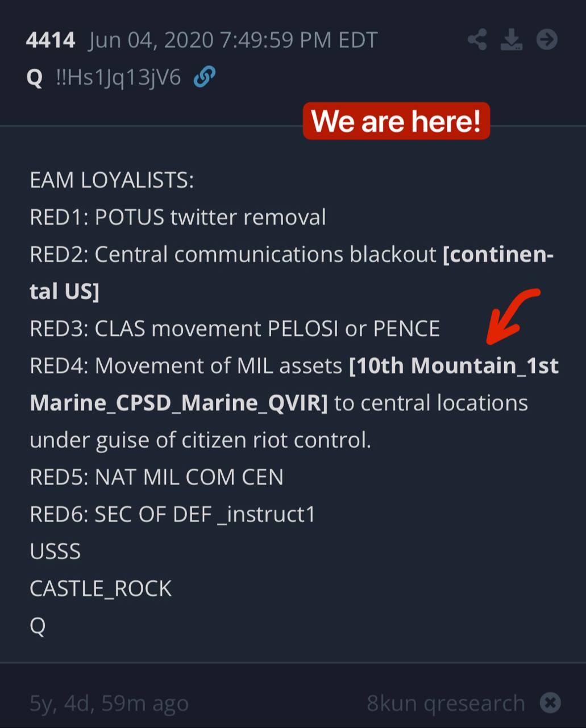The image size is (586, 728).
Task: Click the RED6 SEC OF DEF line
Action: click(x=172, y=514)
